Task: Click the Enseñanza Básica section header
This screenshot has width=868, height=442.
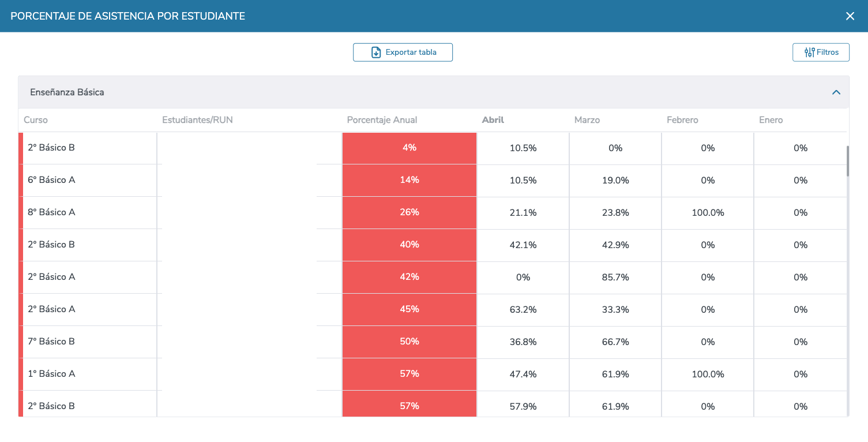Action: [x=433, y=92]
